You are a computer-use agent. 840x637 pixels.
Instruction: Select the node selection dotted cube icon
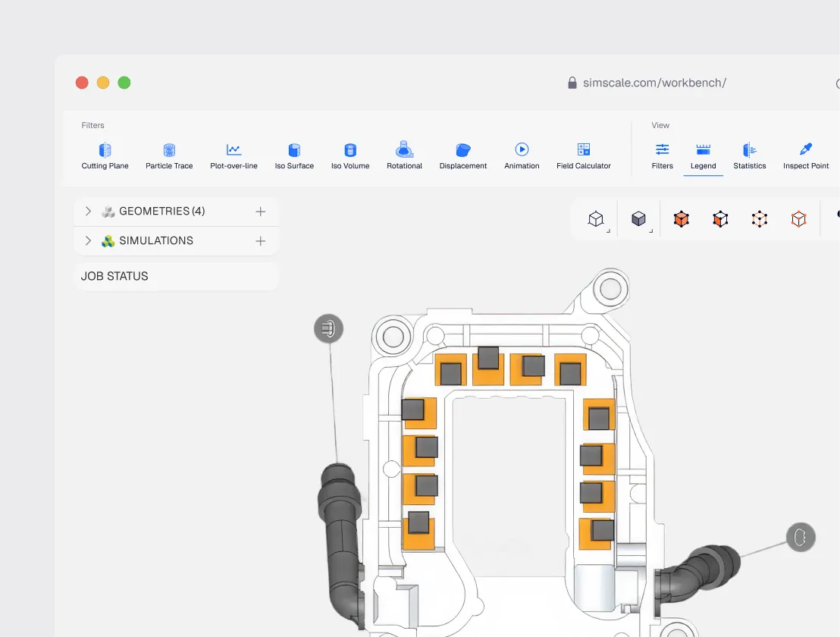(760, 219)
